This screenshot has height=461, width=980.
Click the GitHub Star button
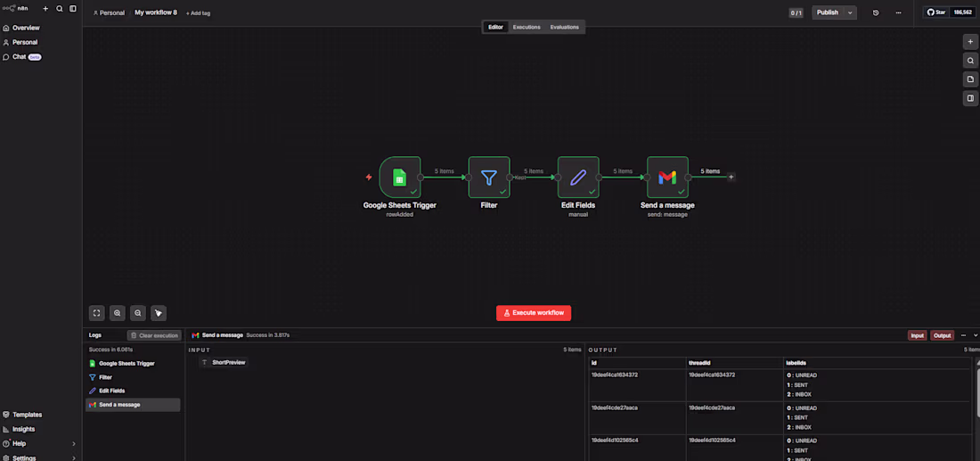click(935, 12)
